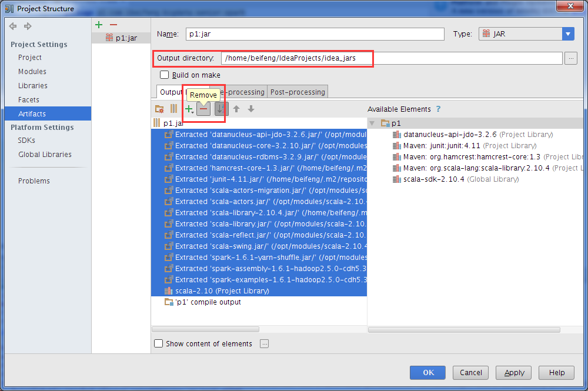Add copy of element green plus icon

coord(189,109)
